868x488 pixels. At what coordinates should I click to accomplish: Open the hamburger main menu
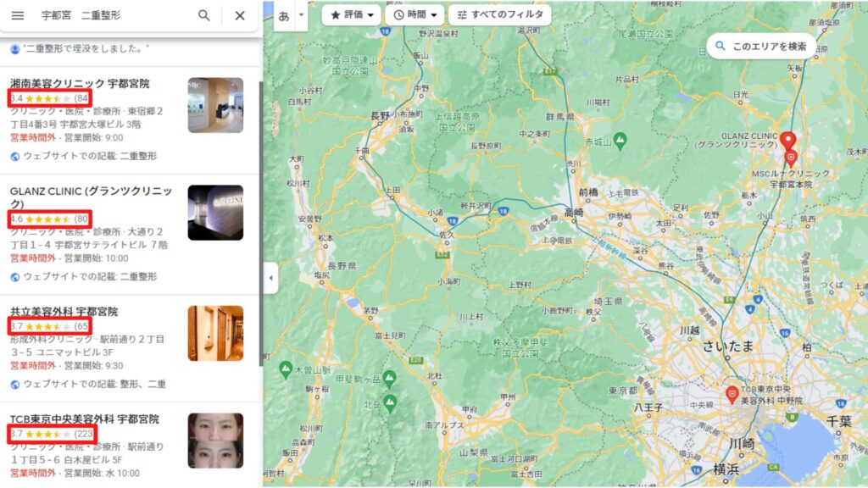click(18, 15)
